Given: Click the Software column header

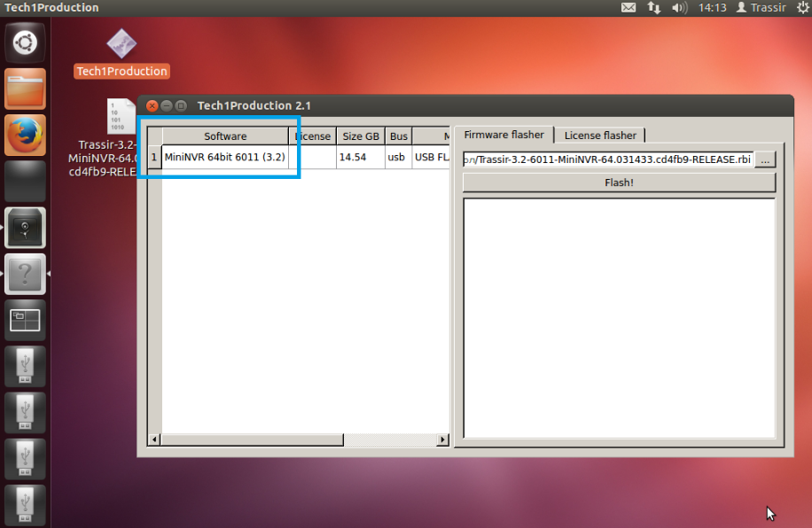Looking at the screenshot, I should 225,136.
